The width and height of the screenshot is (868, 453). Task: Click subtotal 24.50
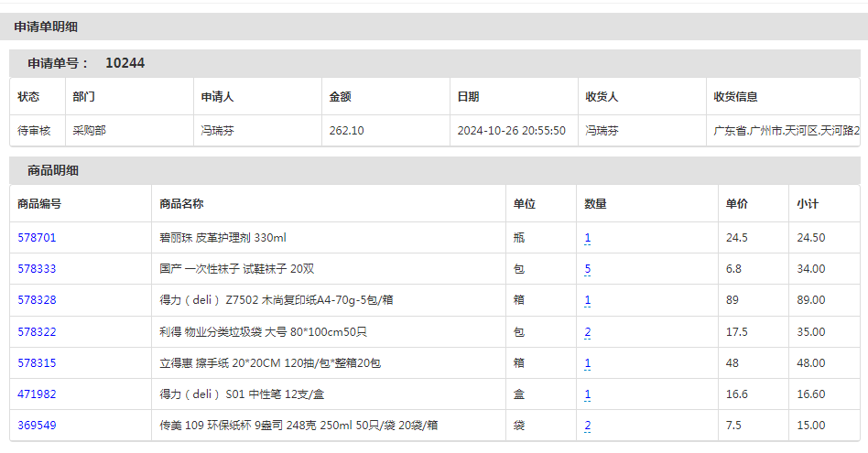811,238
